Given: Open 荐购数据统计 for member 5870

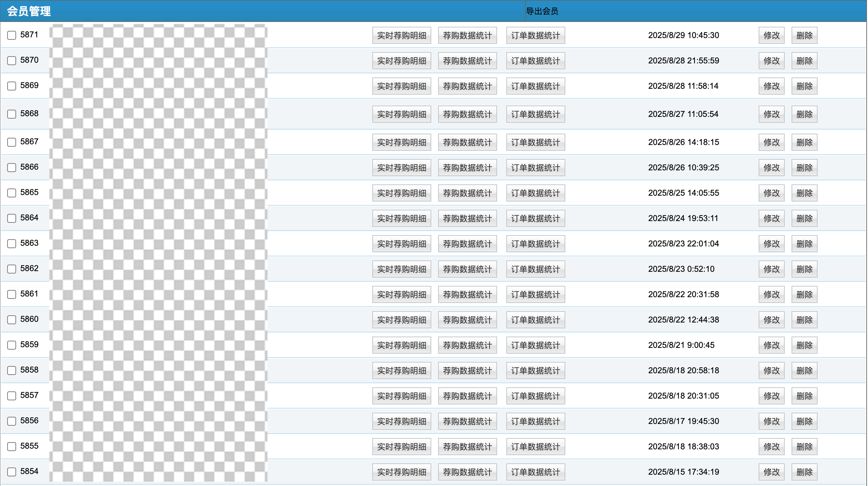Looking at the screenshot, I should 467,61.
